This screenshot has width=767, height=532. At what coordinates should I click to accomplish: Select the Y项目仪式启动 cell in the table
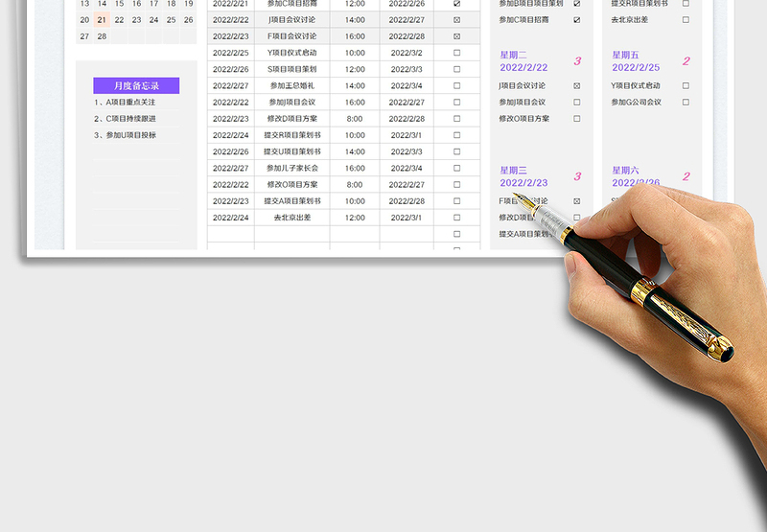click(292, 53)
